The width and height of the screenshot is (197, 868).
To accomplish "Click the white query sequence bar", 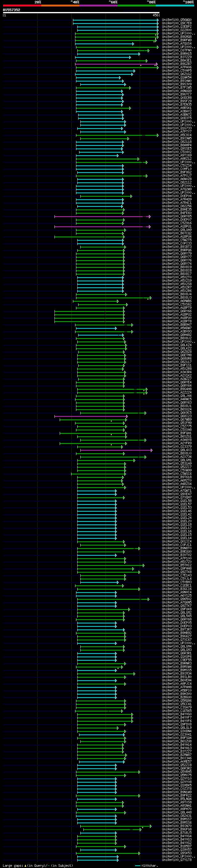I will click(x=81, y=12).
